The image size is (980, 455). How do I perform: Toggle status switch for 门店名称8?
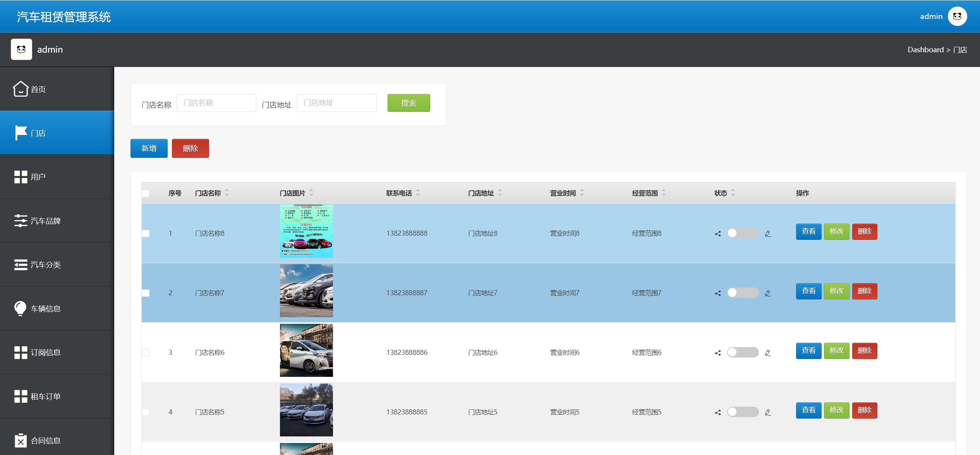[743, 233]
